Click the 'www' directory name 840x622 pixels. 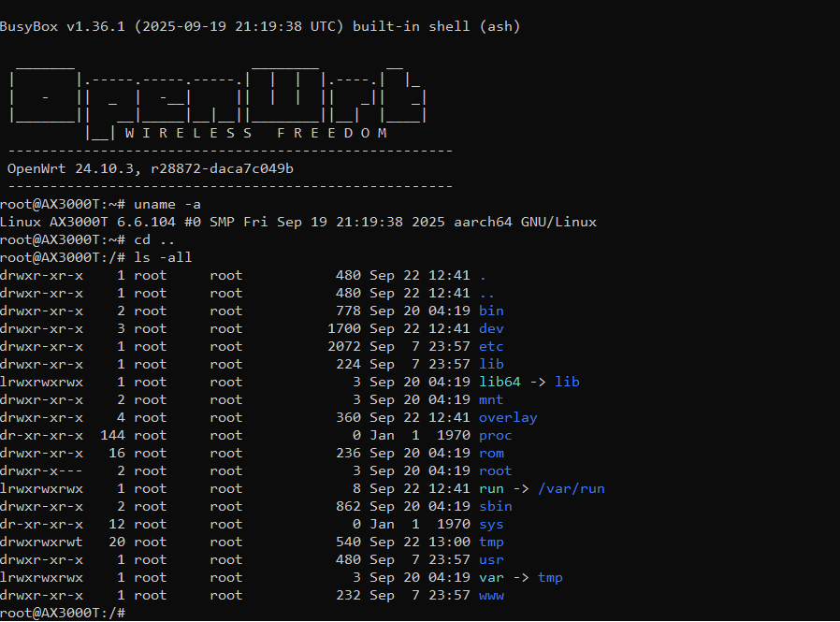point(491,595)
